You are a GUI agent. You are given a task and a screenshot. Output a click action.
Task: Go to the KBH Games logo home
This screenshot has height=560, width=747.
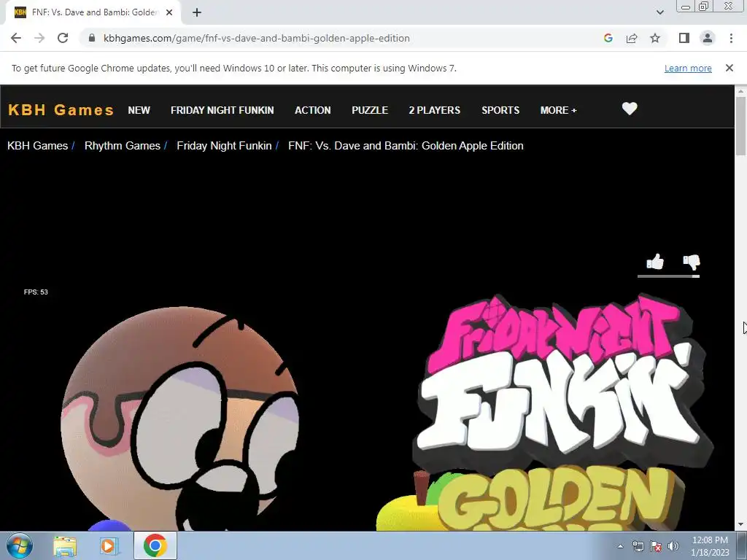[x=61, y=110]
